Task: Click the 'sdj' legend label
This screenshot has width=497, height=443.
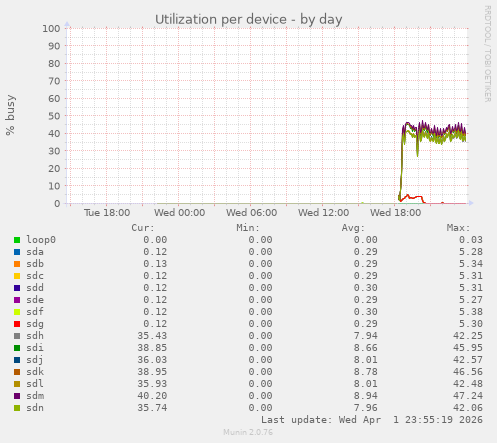Action: pos(35,360)
